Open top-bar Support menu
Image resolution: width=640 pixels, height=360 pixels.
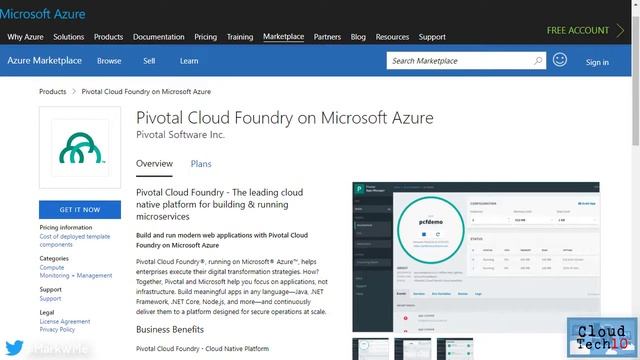pos(432,37)
